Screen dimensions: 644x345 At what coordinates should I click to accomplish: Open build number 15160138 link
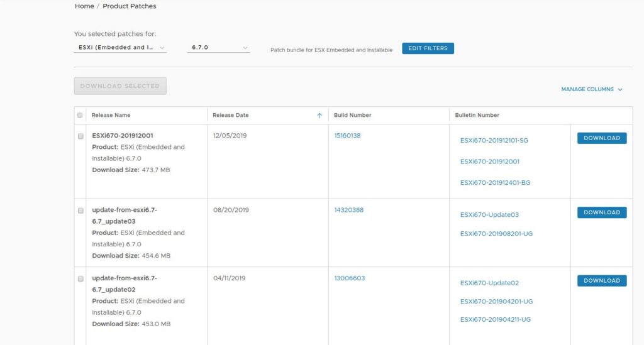[x=347, y=136]
